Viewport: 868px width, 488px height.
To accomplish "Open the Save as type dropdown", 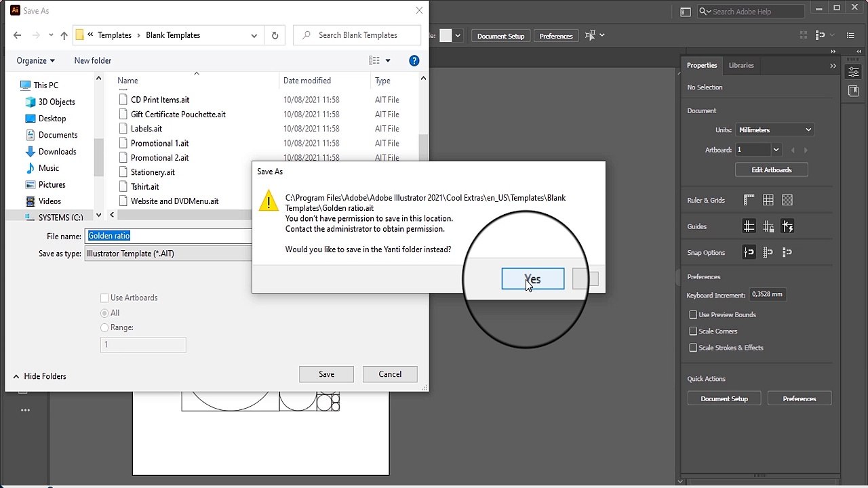I will pyautogui.click(x=168, y=253).
